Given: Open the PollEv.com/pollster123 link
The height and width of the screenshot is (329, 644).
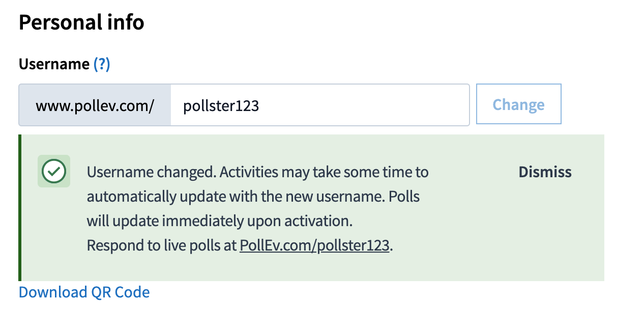Looking at the screenshot, I should (x=314, y=245).
